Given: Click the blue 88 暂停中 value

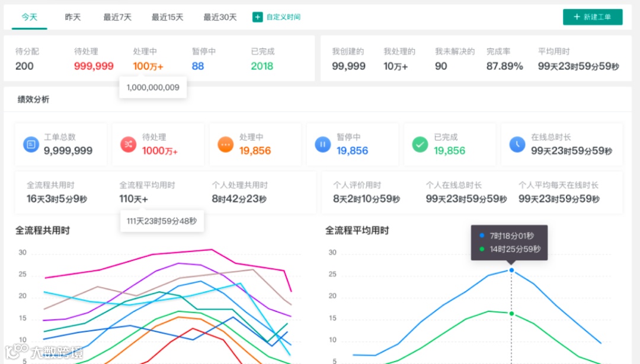Looking at the screenshot, I should pyautogui.click(x=198, y=66).
